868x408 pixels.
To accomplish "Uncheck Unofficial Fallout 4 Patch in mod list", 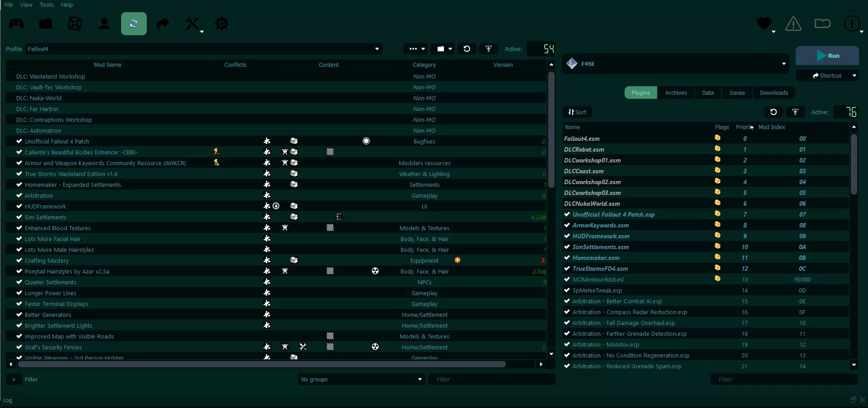I will (x=19, y=141).
